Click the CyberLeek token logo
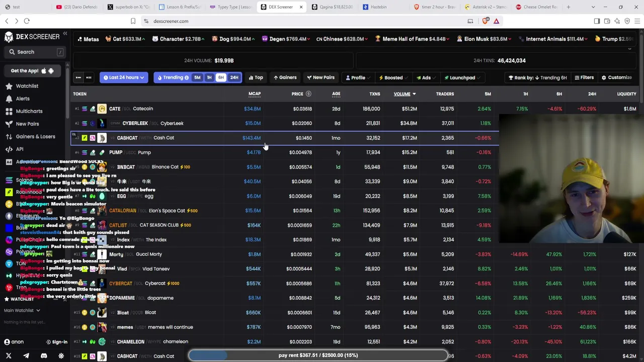644x362 pixels. click(102, 123)
